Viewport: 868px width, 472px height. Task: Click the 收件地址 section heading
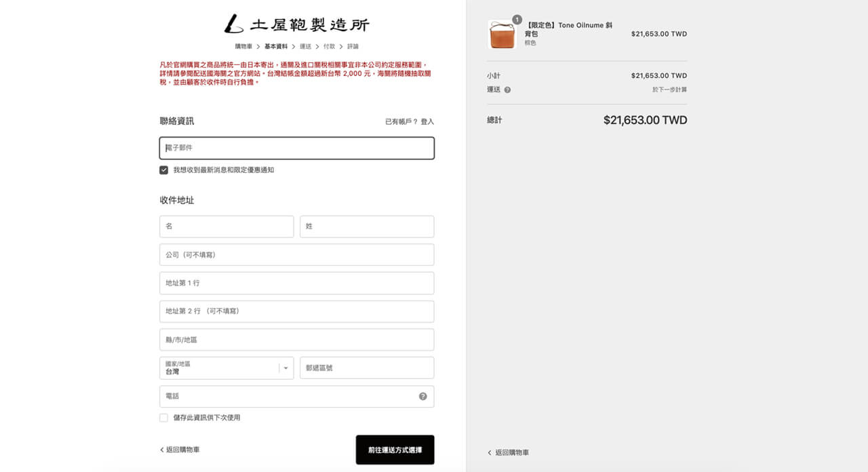177,200
